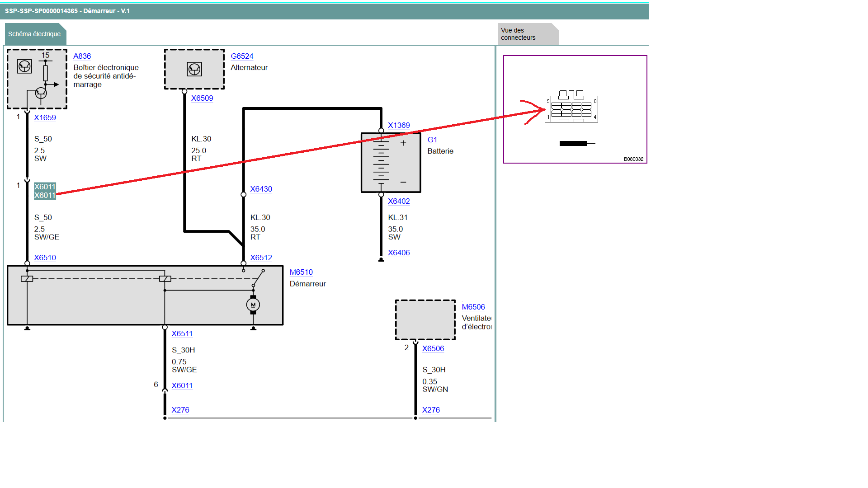The width and height of the screenshot is (868, 488).
Task: Click the X6511 connector link
Action: (182, 333)
